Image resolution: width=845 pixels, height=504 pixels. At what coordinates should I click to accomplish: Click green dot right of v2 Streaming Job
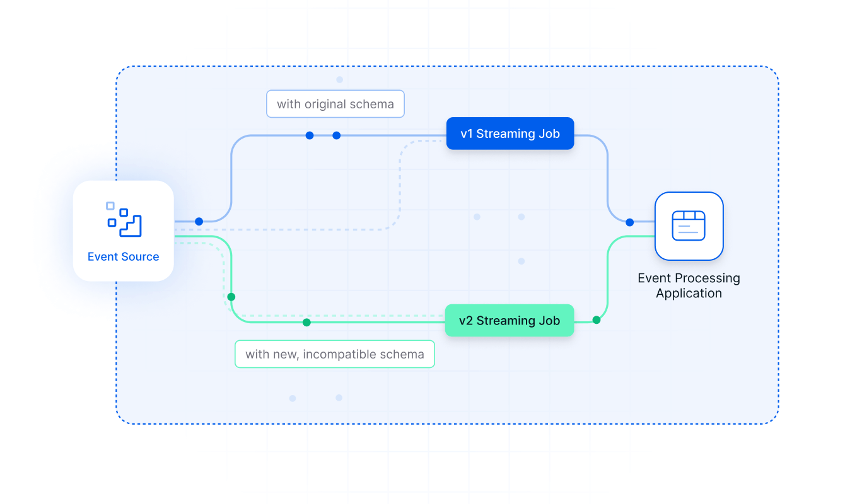click(597, 320)
